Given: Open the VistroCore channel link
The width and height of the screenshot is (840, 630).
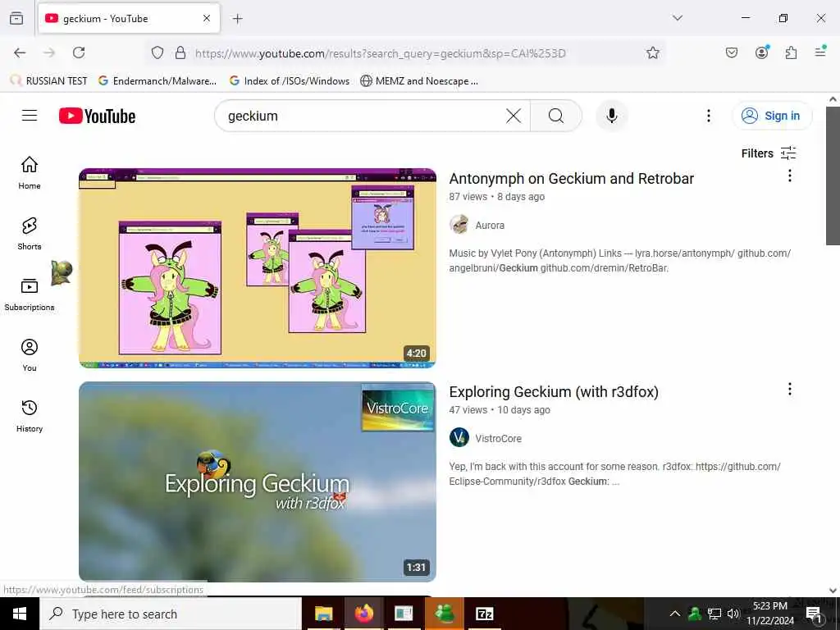Looking at the screenshot, I should [498, 439].
